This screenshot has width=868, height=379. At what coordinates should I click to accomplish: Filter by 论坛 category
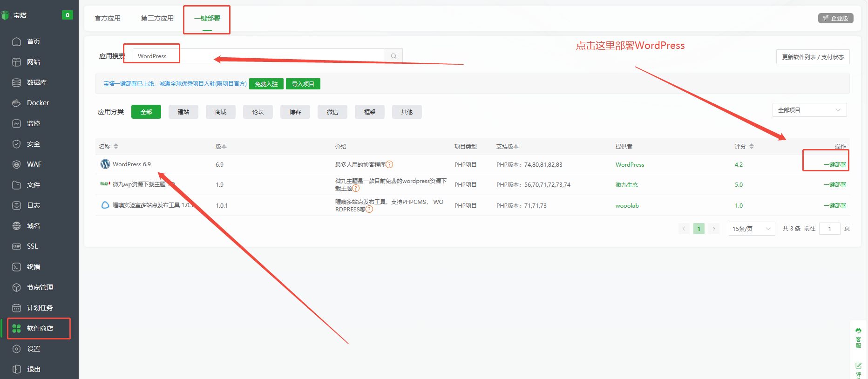coord(258,112)
